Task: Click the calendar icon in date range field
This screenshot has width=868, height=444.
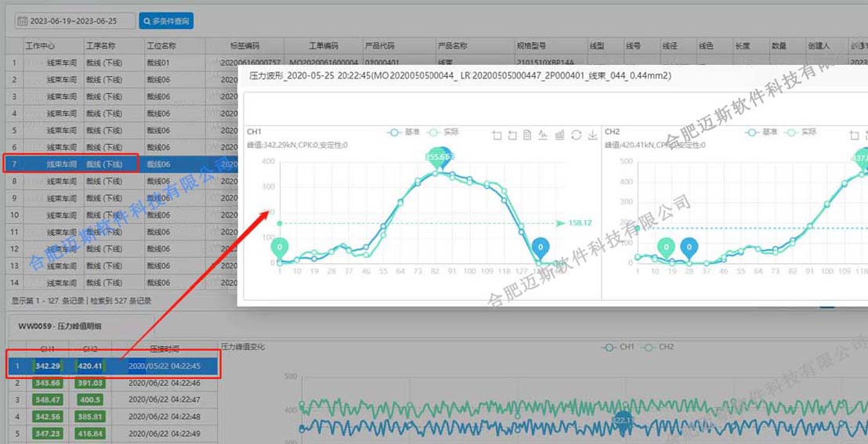Action: [22, 21]
